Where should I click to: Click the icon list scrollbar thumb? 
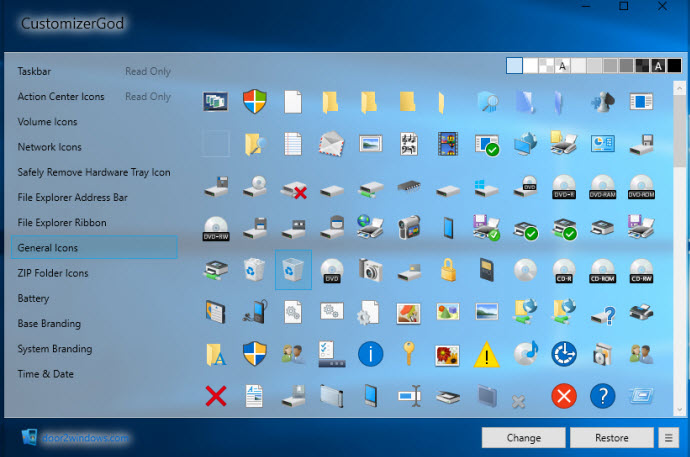679,131
